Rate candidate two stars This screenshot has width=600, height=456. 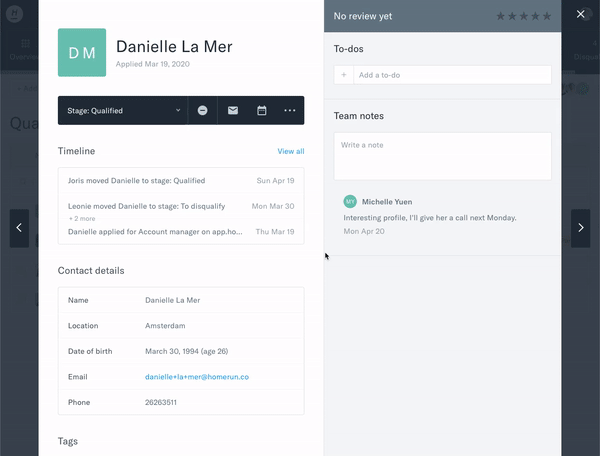click(x=512, y=16)
